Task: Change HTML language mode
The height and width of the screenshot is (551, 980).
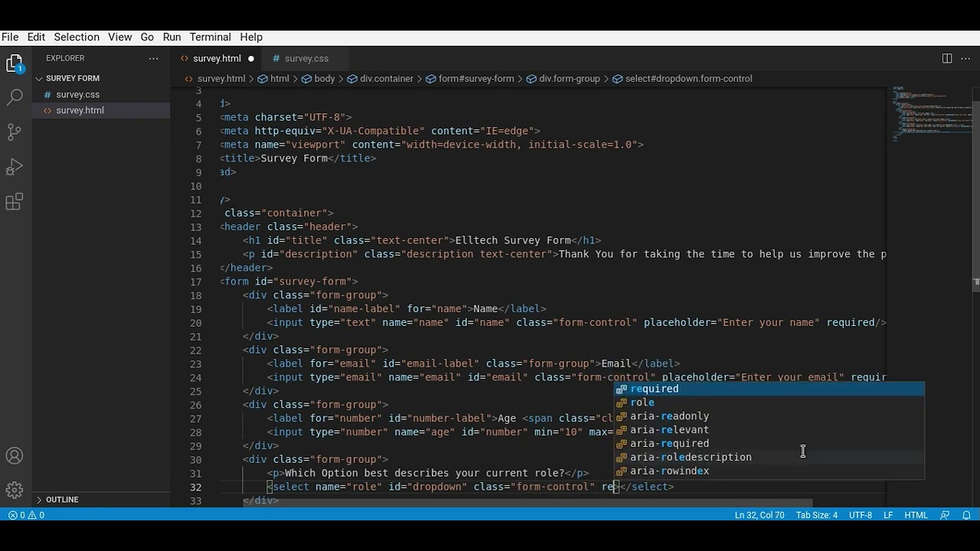Action: (x=916, y=515)
